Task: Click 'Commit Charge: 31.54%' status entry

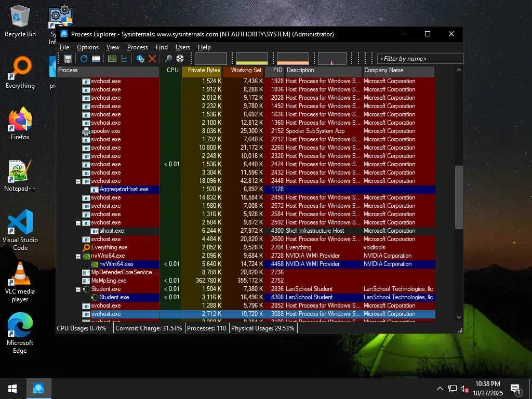Action: pos(149,328)
